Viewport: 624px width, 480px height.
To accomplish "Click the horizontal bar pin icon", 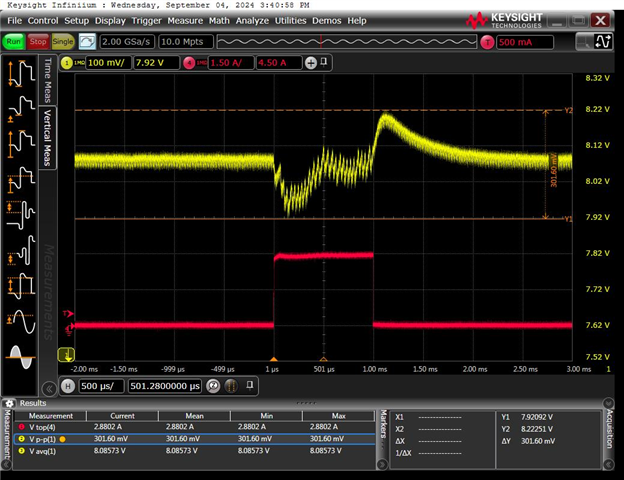I will coord(250,385).
